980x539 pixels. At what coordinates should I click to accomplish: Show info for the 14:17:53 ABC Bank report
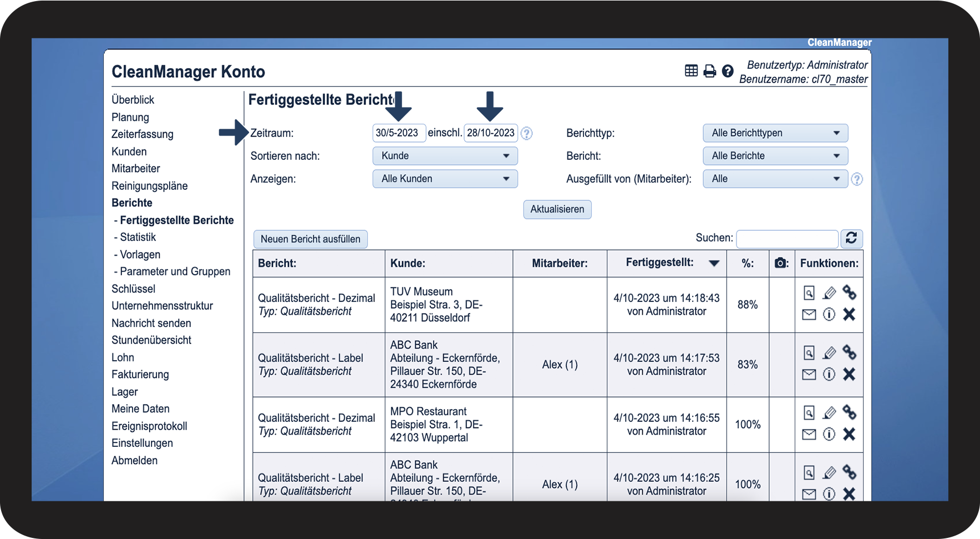point(829,375)
